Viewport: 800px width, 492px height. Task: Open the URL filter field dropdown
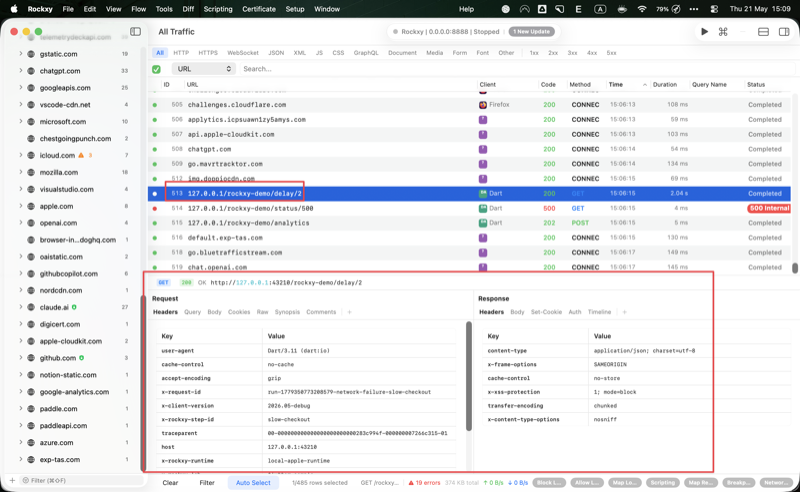click(204, 69)
